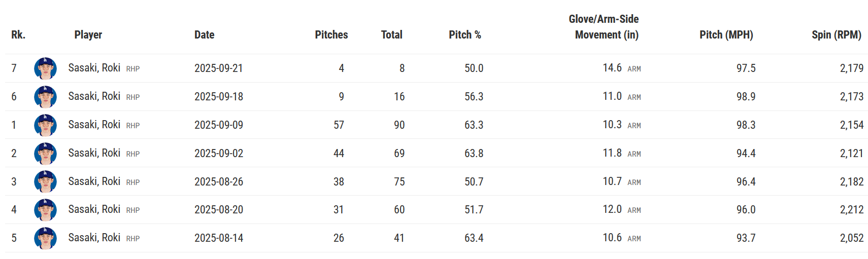Image resolution: width=868 pixels, height=259 pixels.
Task: Open Sasaki, Roki link in rank 1 row
Action: coord(94,125)
